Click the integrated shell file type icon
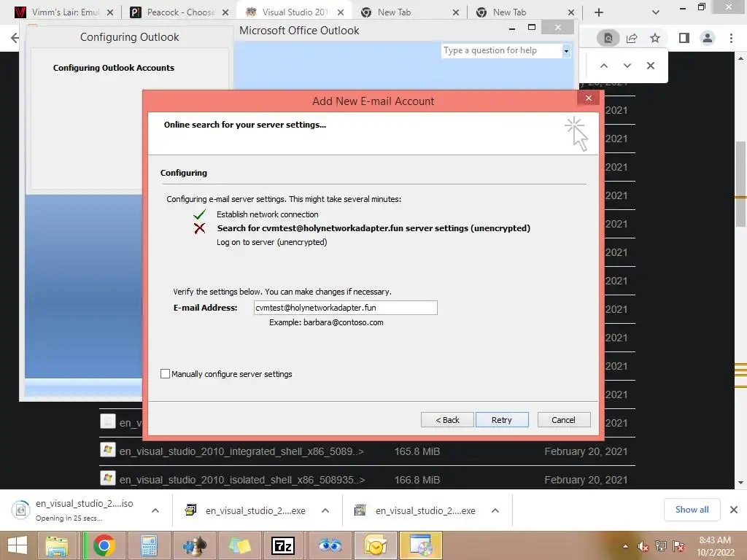747x560 pixels. [x=108, y=449]
